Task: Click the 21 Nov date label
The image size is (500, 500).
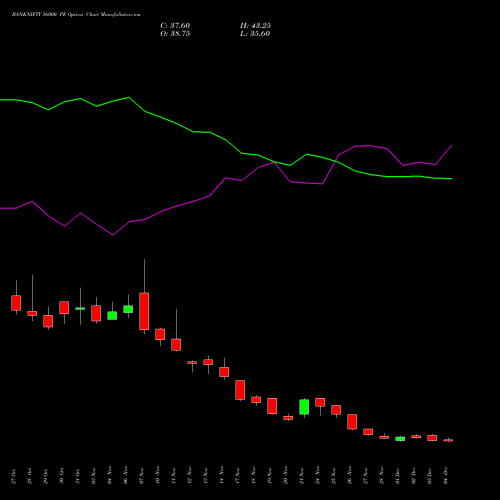Action: tap(302, 475)
